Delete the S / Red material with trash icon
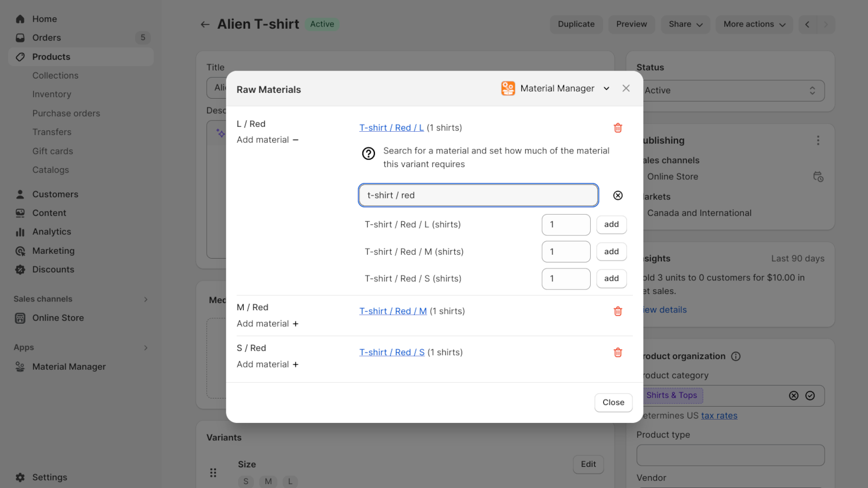The height and width of the screenshot is (488, 868). pyautogui.click(x=618, y=352)
